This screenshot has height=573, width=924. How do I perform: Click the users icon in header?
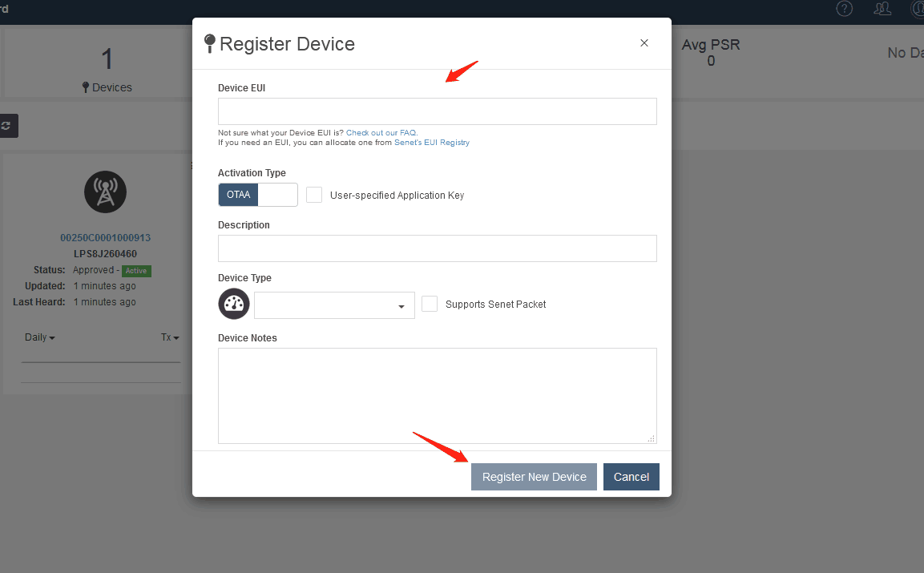point(882,9)
